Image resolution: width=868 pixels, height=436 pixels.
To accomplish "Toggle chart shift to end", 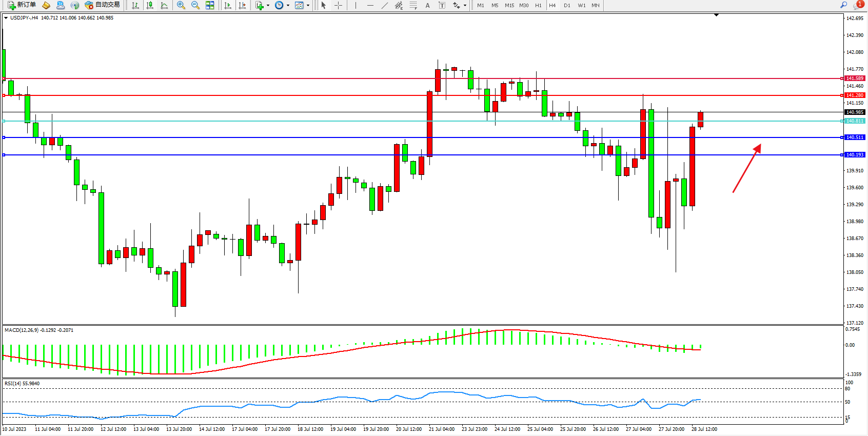I will point(242,5).
